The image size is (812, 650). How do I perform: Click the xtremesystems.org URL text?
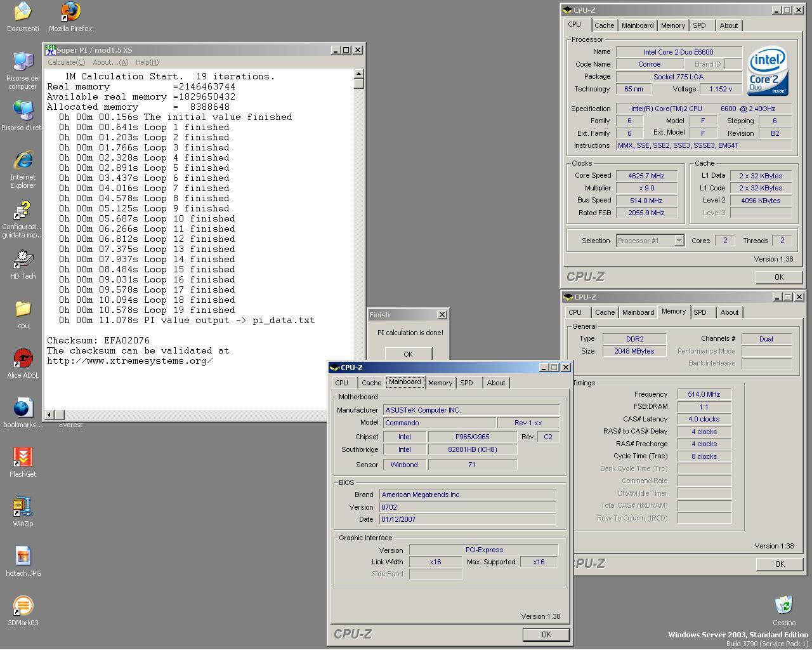pos(130,361)
